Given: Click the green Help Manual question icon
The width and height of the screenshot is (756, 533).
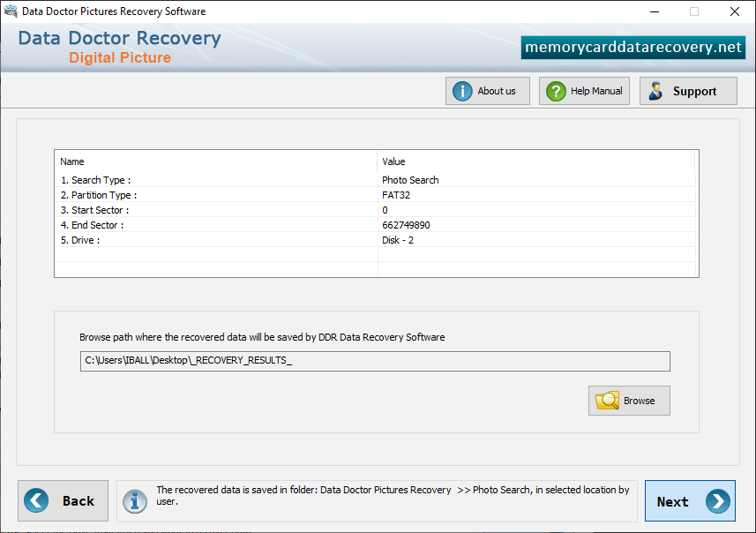Looking at the screenshot, I should click(x=556, y=91).
